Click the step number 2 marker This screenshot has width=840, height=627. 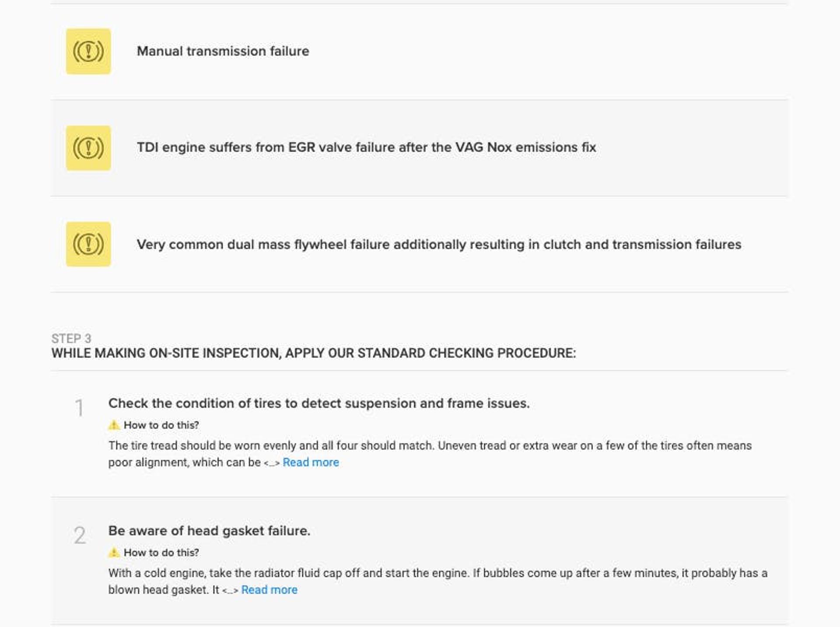80,536
